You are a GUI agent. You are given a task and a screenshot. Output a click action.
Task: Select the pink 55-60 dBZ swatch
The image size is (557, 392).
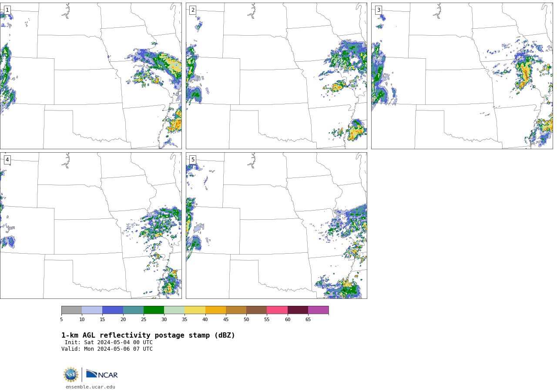(x=277, y=310)
